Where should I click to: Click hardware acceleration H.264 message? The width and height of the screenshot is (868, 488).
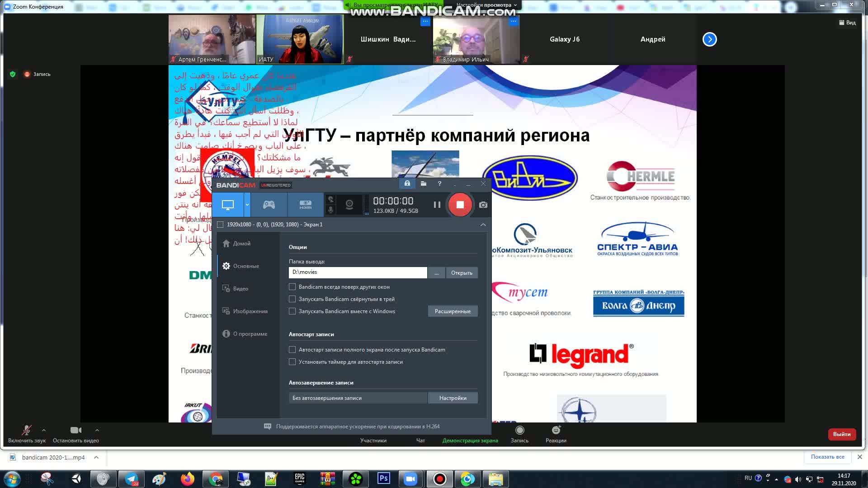click(352, 427)
